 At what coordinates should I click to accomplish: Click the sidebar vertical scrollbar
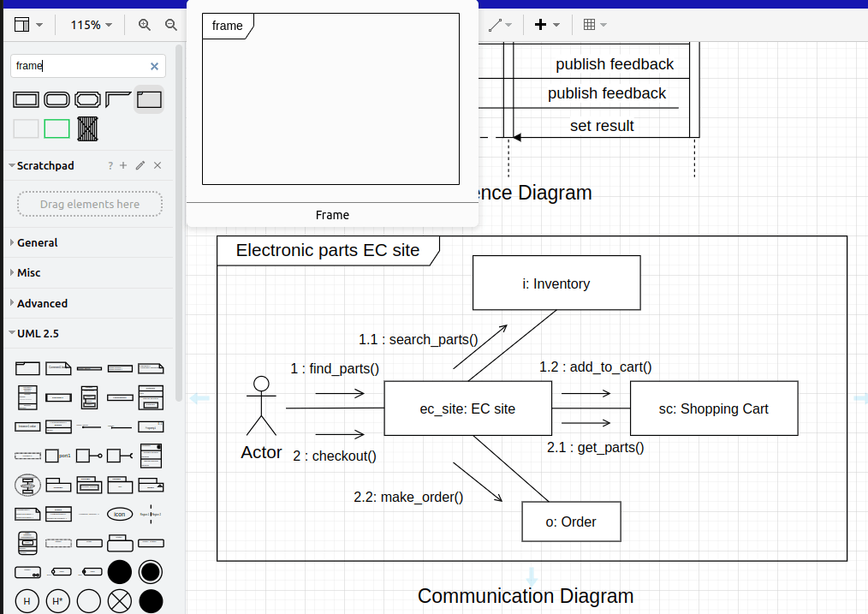pos(179,222)
